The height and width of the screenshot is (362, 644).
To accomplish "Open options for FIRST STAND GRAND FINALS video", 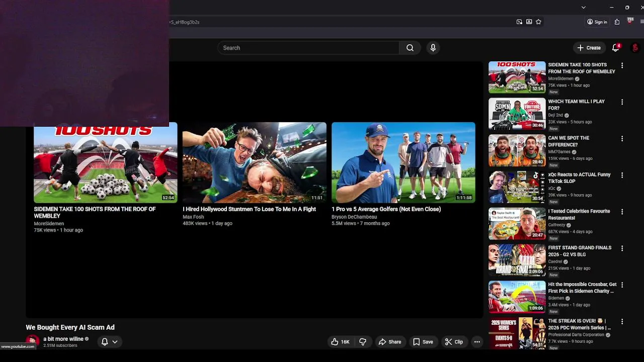I will click(622, 248).
